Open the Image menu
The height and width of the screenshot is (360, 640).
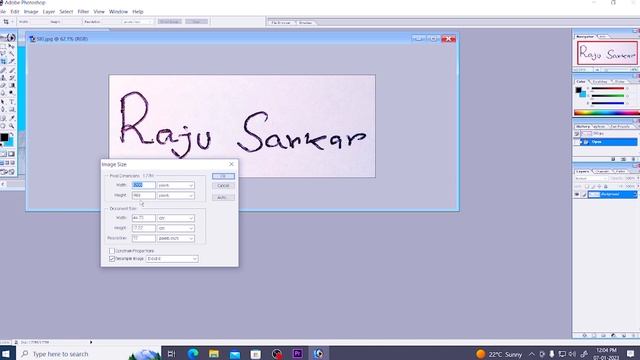coord(31,11)
